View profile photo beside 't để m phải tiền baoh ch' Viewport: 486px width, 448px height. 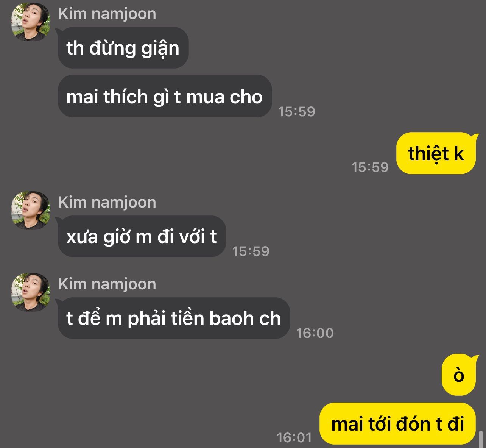(31, 292)
